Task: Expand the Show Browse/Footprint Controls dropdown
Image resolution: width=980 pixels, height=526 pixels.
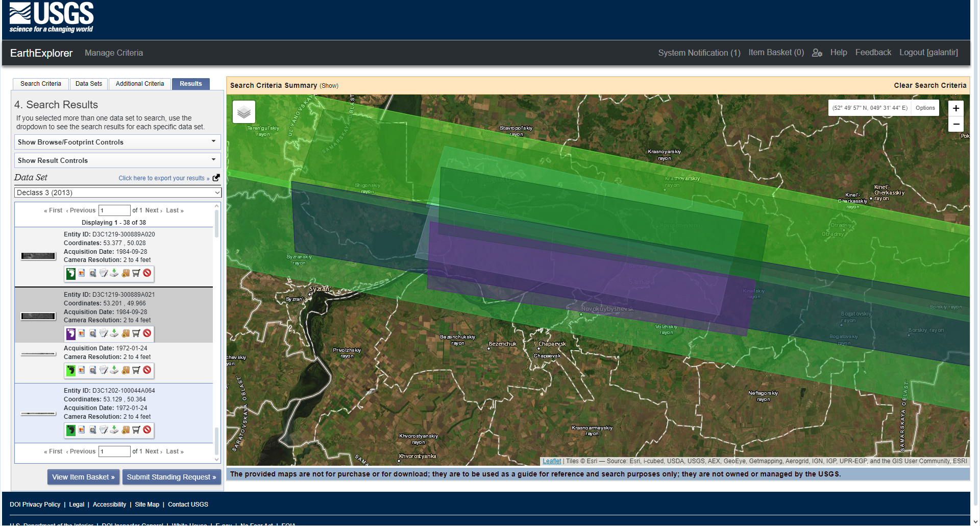Action: pyautogui.click(x=117, y=142)
